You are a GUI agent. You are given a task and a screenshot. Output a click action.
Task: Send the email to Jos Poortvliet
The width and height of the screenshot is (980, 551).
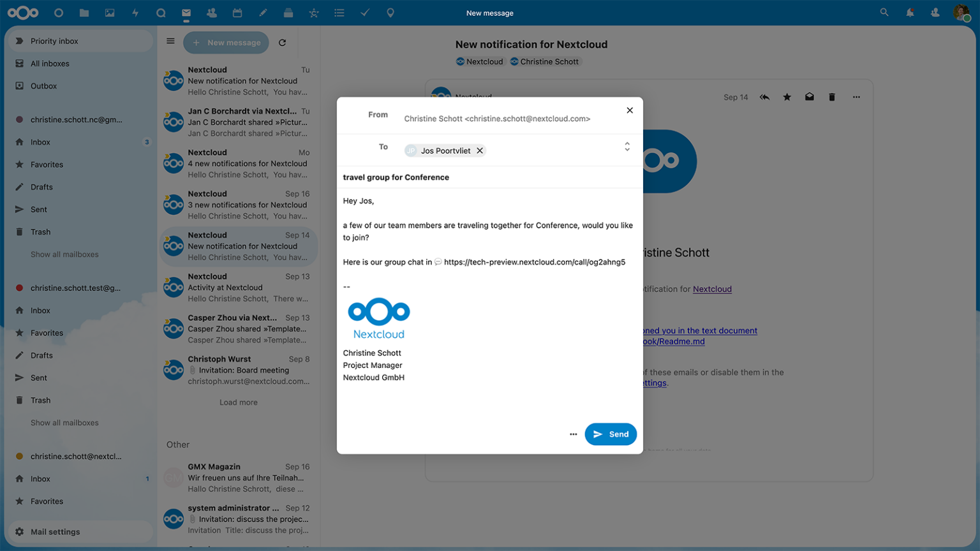pos(610,434)
